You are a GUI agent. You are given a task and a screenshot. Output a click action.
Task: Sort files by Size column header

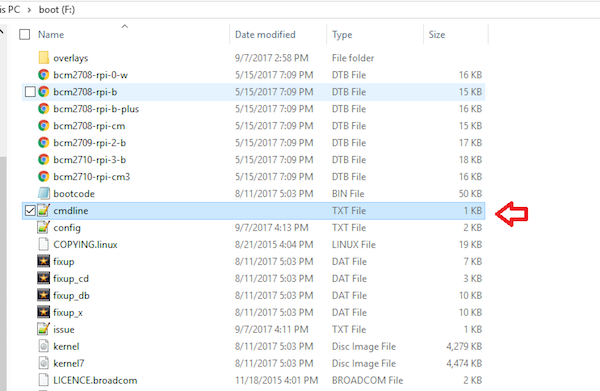point(437,34)
